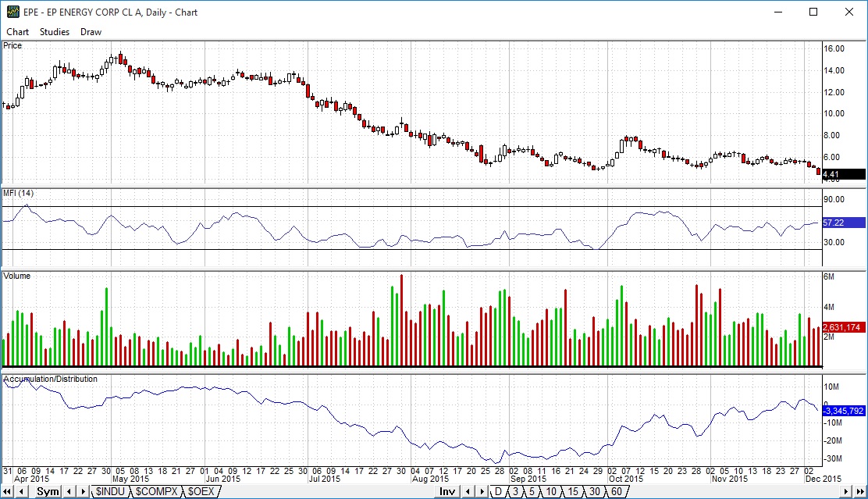The image size is (868, 499).
Task: Select the $OEX symbol tab
Action: (201, 492)
